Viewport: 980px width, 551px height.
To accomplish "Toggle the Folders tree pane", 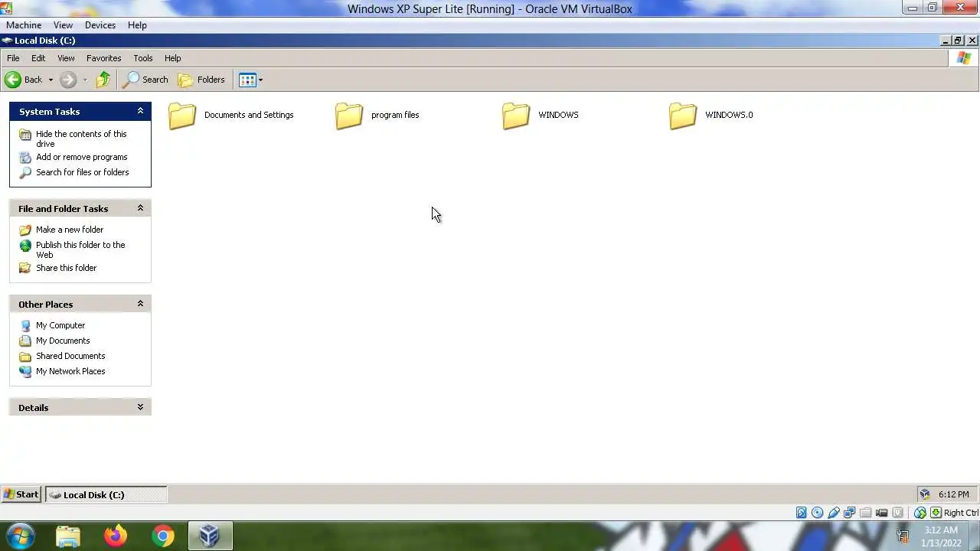I will [201, 80].
